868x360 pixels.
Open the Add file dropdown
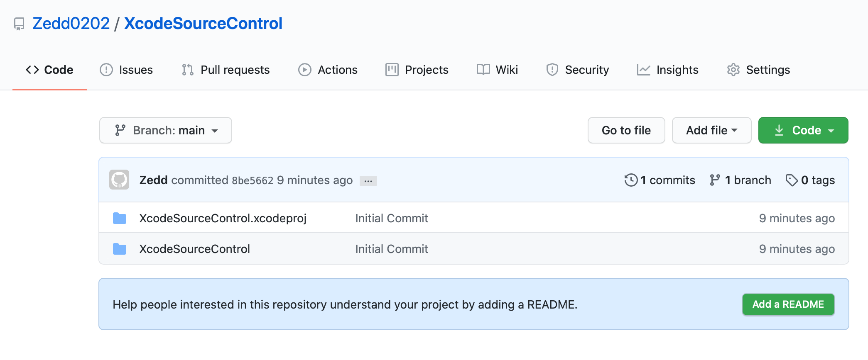tap(711, 130)
